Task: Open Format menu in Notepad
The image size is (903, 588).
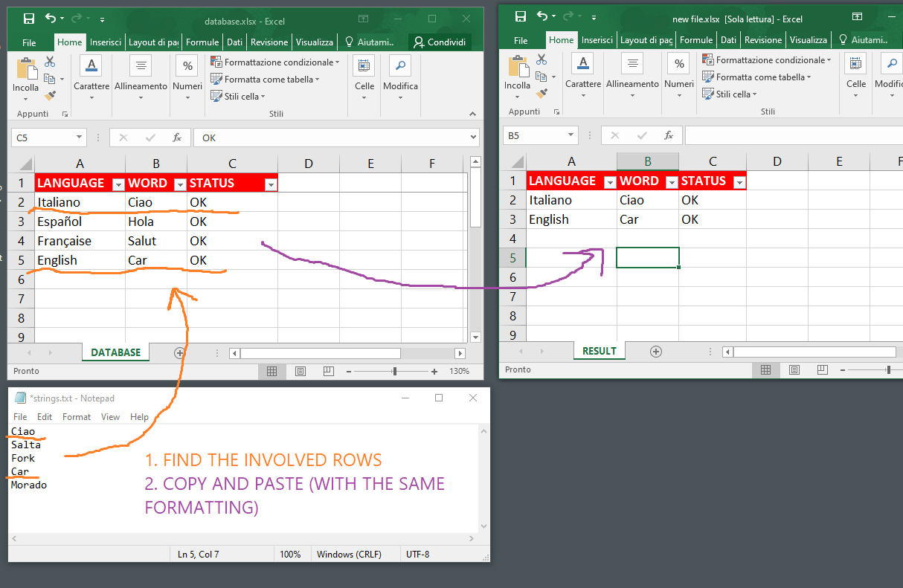Action: 77,417
